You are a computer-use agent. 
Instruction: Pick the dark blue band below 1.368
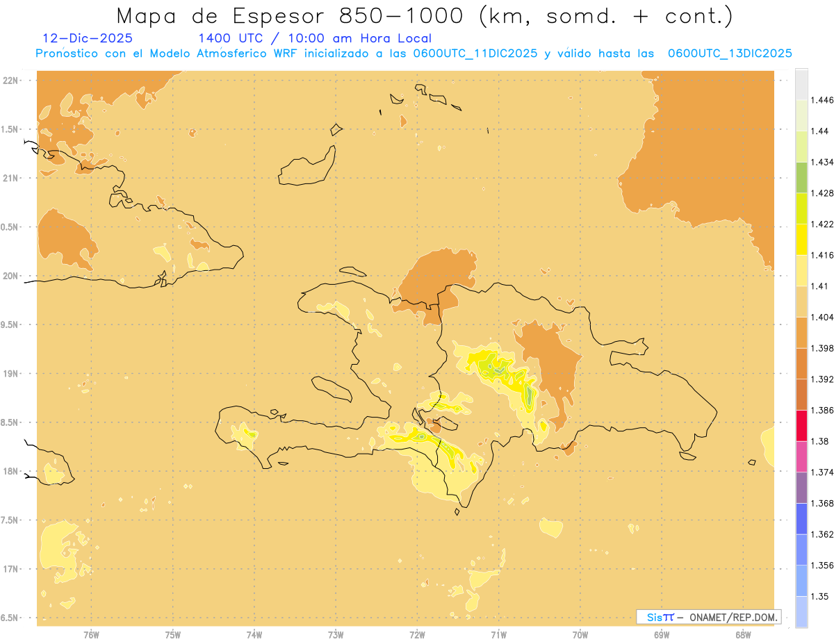pos(801,518)
